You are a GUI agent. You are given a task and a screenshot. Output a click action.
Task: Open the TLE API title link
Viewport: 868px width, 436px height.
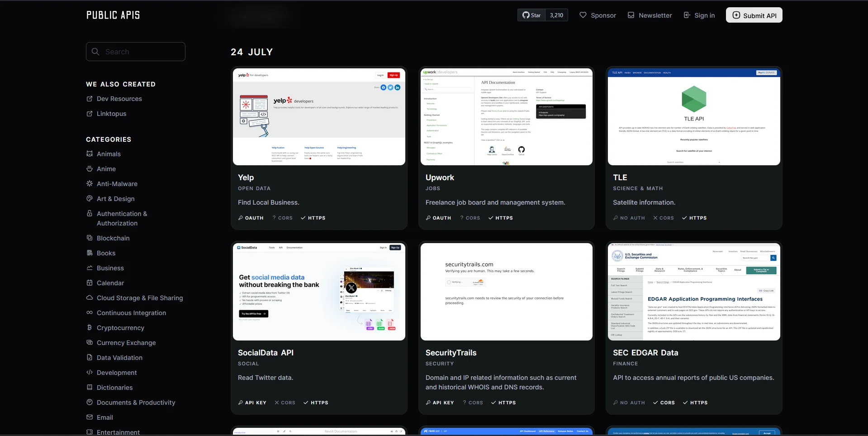point(620,177)
